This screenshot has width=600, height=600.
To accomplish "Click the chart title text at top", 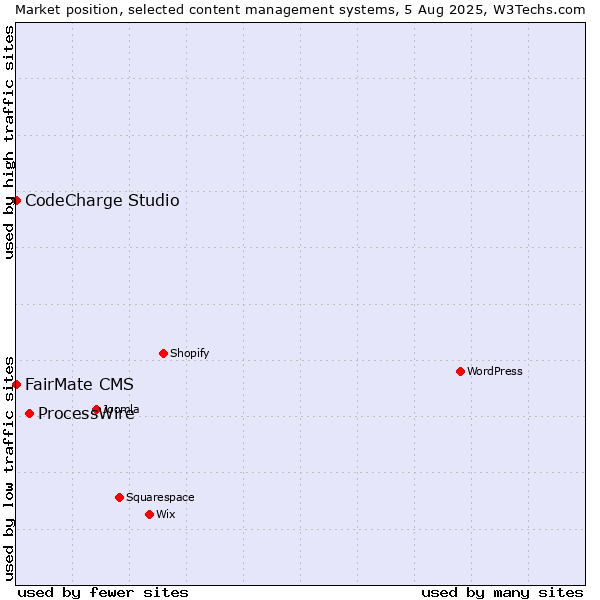I will (300, 10).
